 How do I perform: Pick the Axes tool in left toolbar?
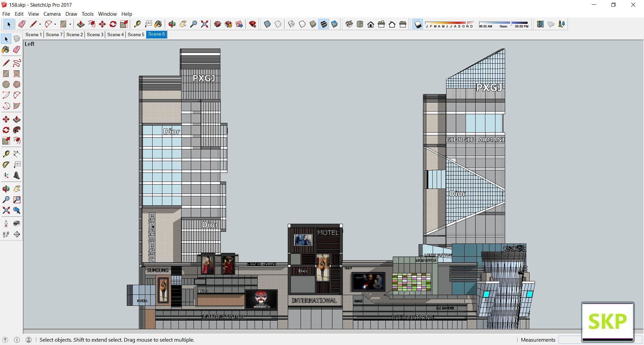pos(6,176)
